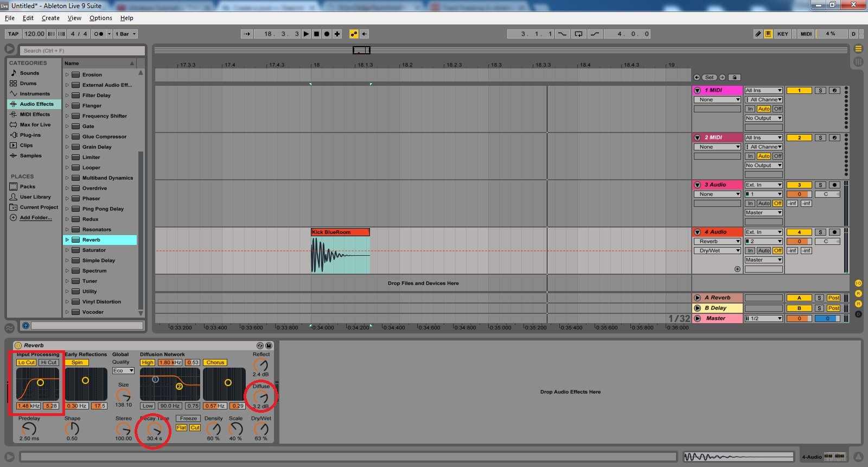Open the File menu

[x=10, y=18]
